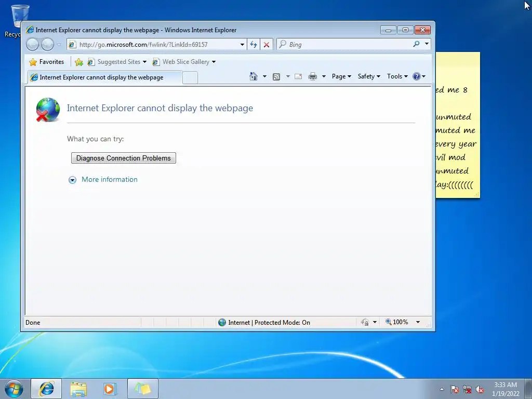This screenshot has width=532, height=399.
Task: Click the 'Done' status bar text
Action: (33, 322)
